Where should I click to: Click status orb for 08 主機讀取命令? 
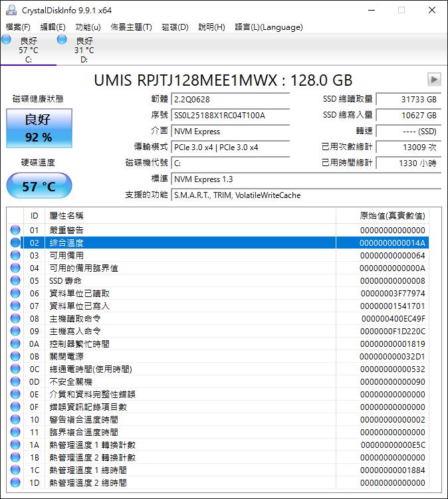point(15,318)
